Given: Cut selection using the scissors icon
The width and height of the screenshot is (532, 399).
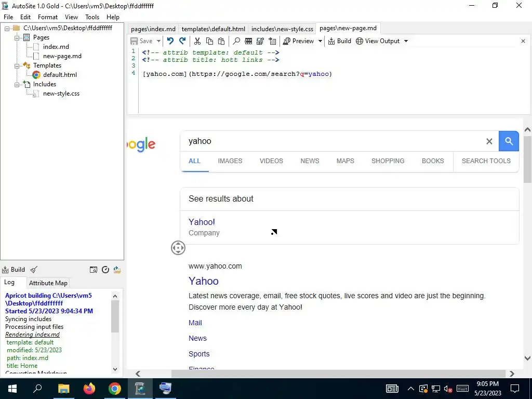Looking at the screenshot, I should tap(197, 41).
